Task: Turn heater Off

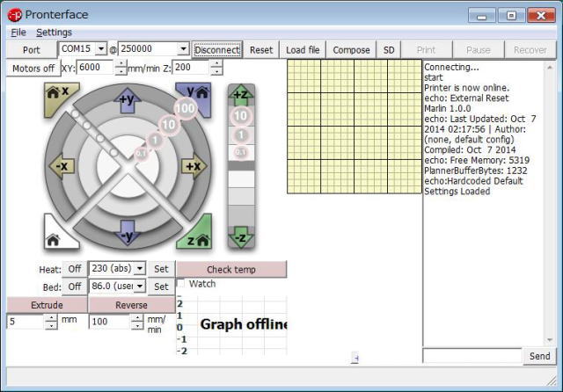Action: point(75,269)
